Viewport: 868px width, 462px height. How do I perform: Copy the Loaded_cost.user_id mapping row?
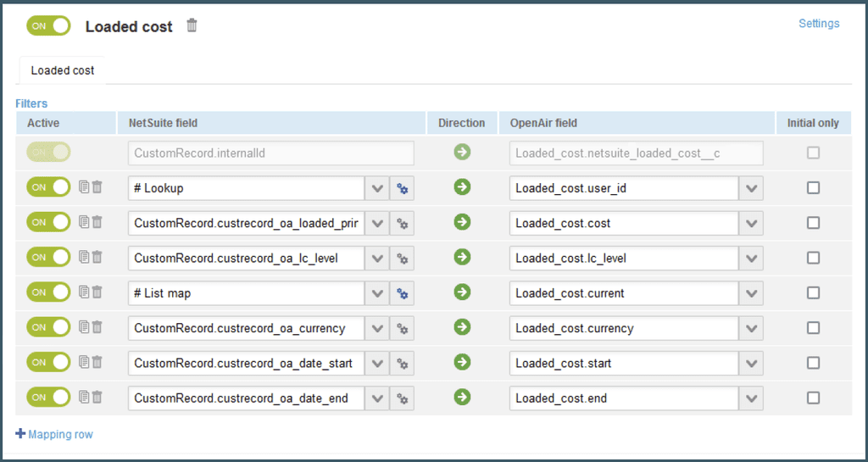tap(84, 187)
